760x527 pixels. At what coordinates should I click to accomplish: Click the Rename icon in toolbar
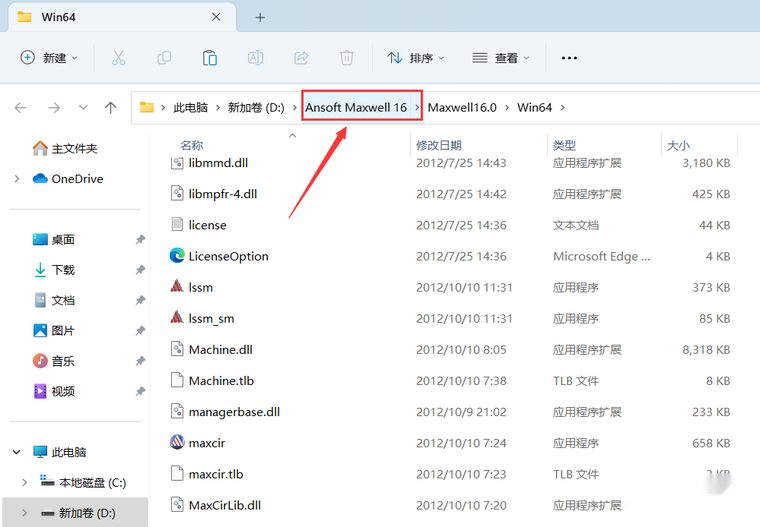255,58
